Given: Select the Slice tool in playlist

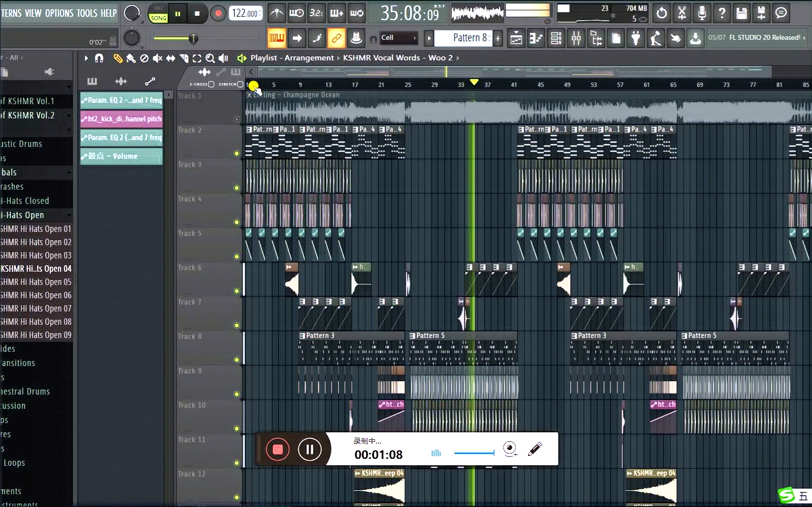Looking at the screenshot, I should (184, 58).
